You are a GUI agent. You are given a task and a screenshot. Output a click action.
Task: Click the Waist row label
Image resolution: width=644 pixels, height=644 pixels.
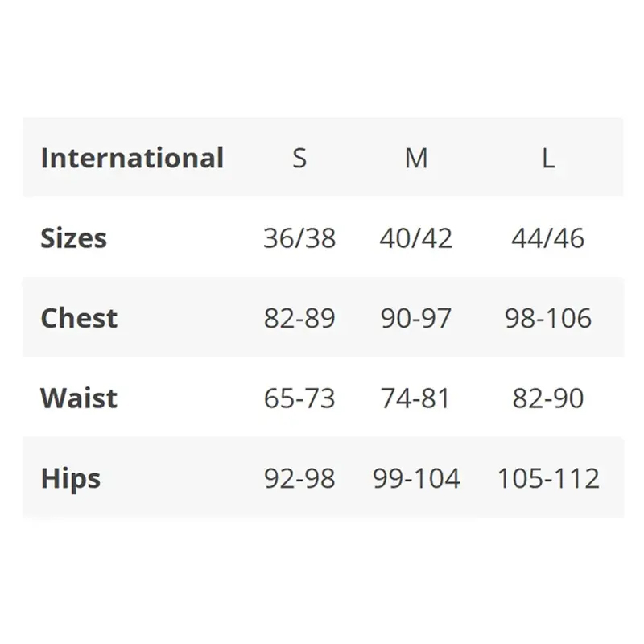79,398
